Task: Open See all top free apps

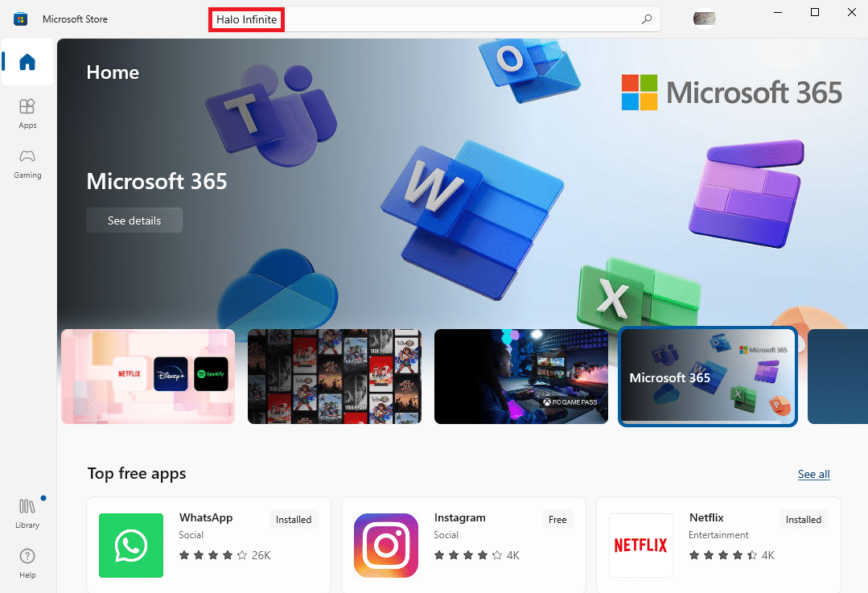Action: point(813,474)
